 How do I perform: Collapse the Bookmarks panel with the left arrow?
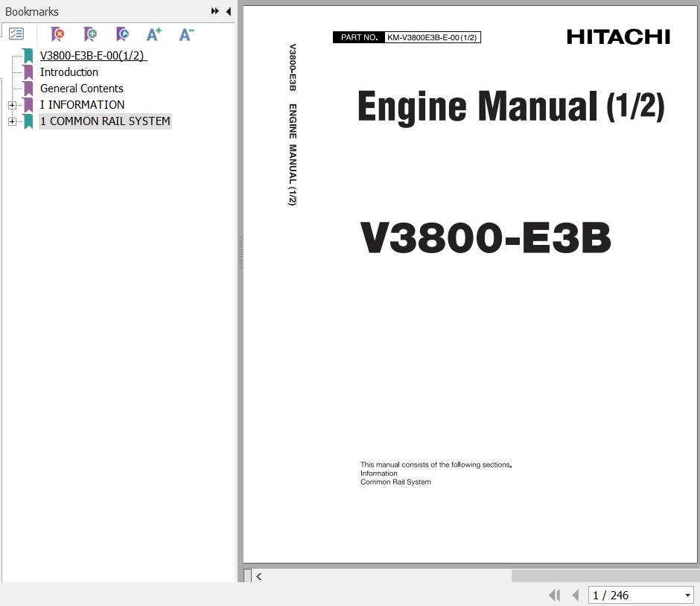pos(228,11)
